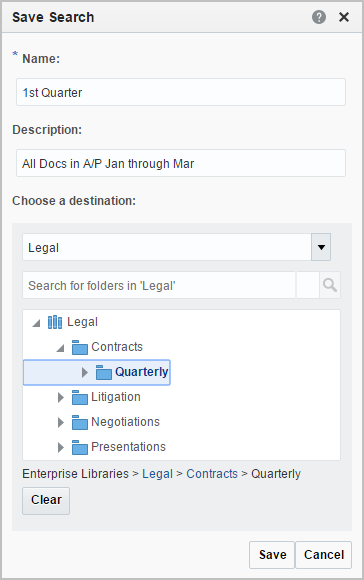
Task: Select Legal in the folder tree
Action: (x=82, y=322)
